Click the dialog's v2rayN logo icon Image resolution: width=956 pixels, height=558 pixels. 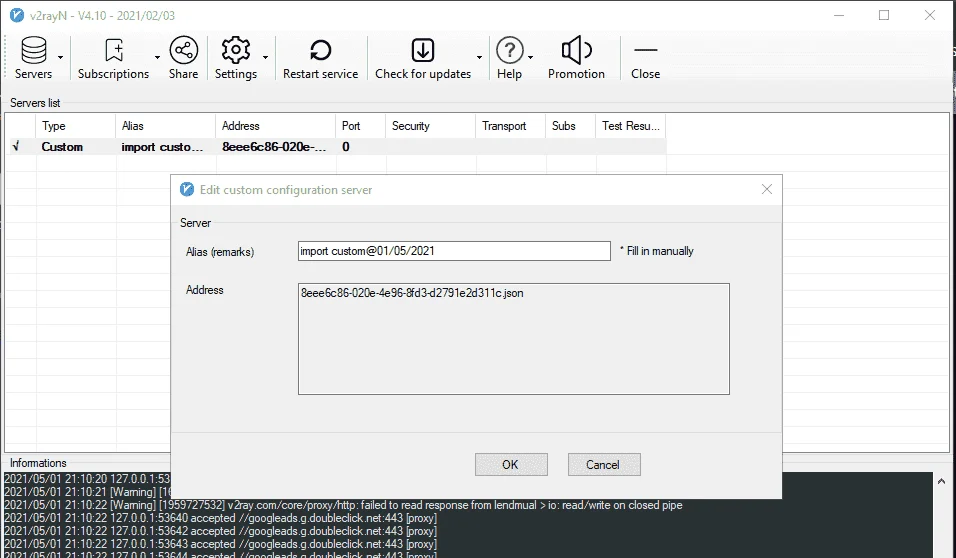[187, 190]
